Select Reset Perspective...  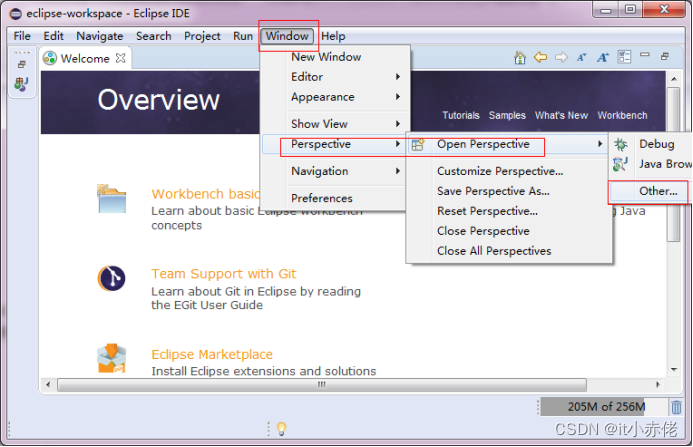487,211
